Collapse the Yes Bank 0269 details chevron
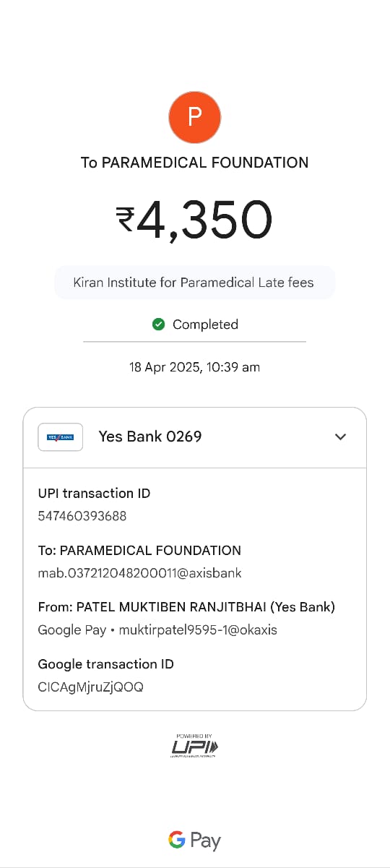 point(341,437)
